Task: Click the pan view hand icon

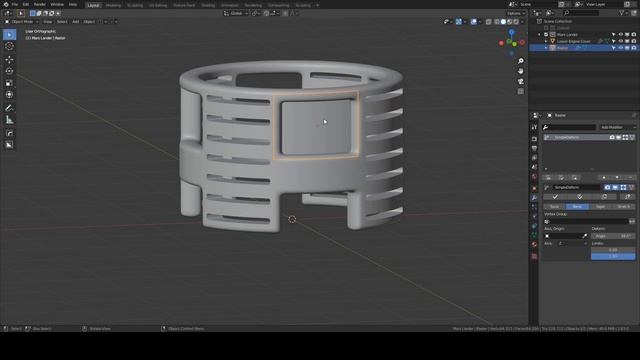Action: 521,71
